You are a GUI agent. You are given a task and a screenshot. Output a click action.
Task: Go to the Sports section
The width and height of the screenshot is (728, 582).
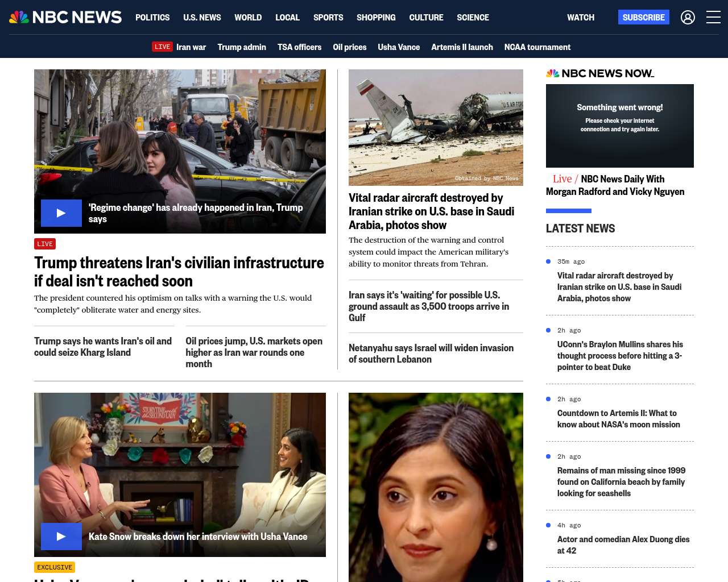pyautogui.click(x=328, y=18)
